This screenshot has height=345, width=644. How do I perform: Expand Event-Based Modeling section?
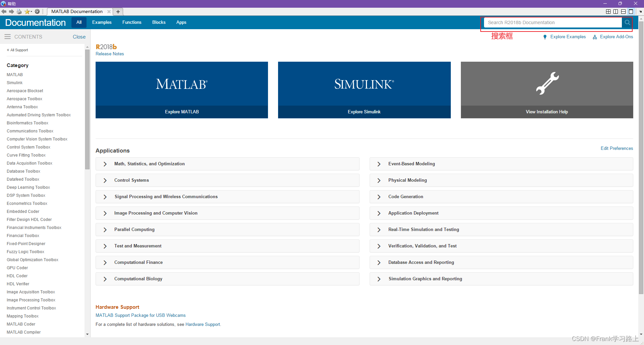pyautogui.click(x=501, y=164)
